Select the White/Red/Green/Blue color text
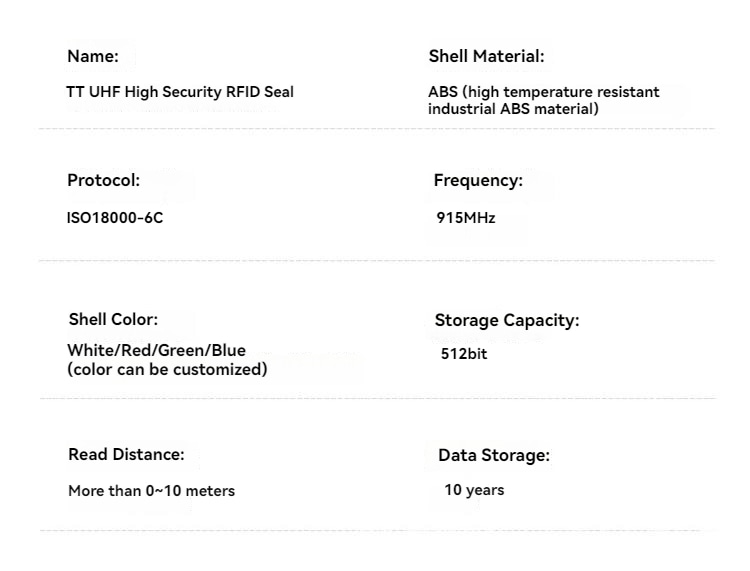The image size is (750, 571). [x=156, y=351]
